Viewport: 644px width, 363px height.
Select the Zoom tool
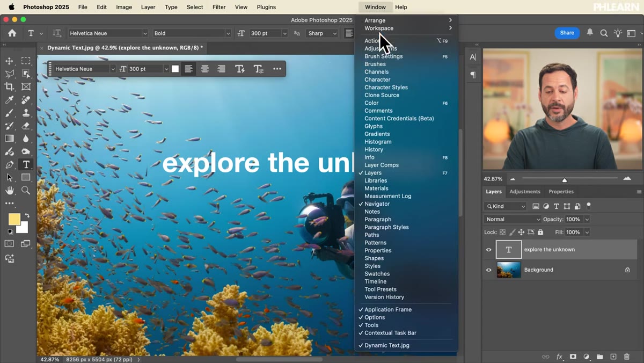tap(26, 191)
